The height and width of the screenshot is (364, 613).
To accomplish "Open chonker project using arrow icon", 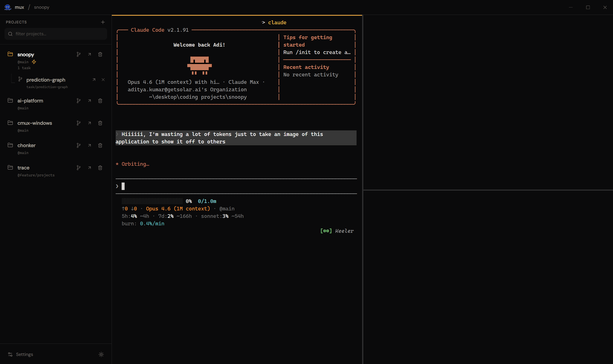I will [x=89, y=146].
